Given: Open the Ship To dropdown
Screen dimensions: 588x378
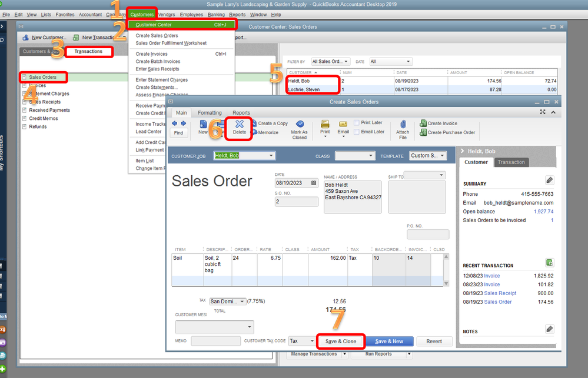Looking at the screenshot, I should (x=441, y=175).
